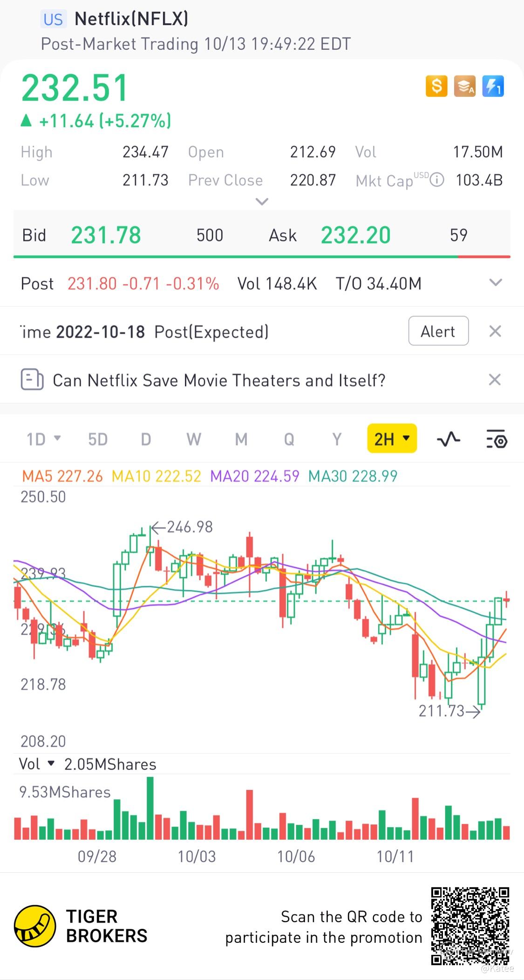
Task: Expand more quote details chevron
Action: [262, 202]
